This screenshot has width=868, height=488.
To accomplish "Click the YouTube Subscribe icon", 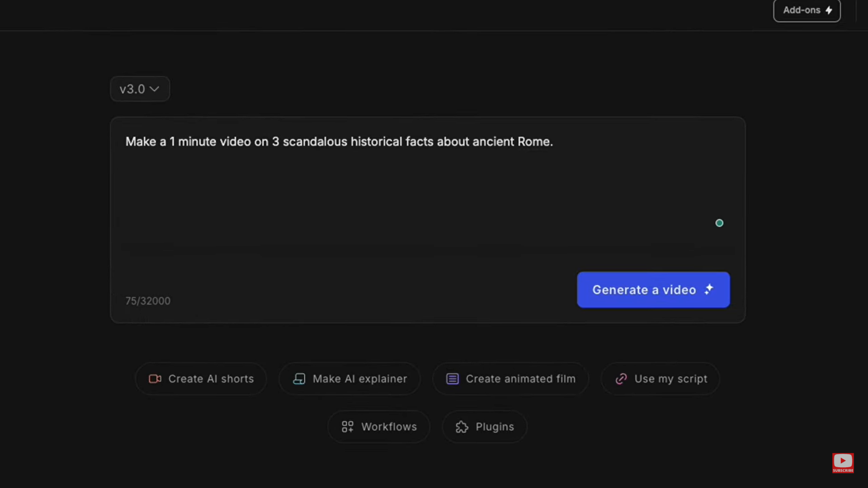I will pyautogui.click(x=843, y=463).
